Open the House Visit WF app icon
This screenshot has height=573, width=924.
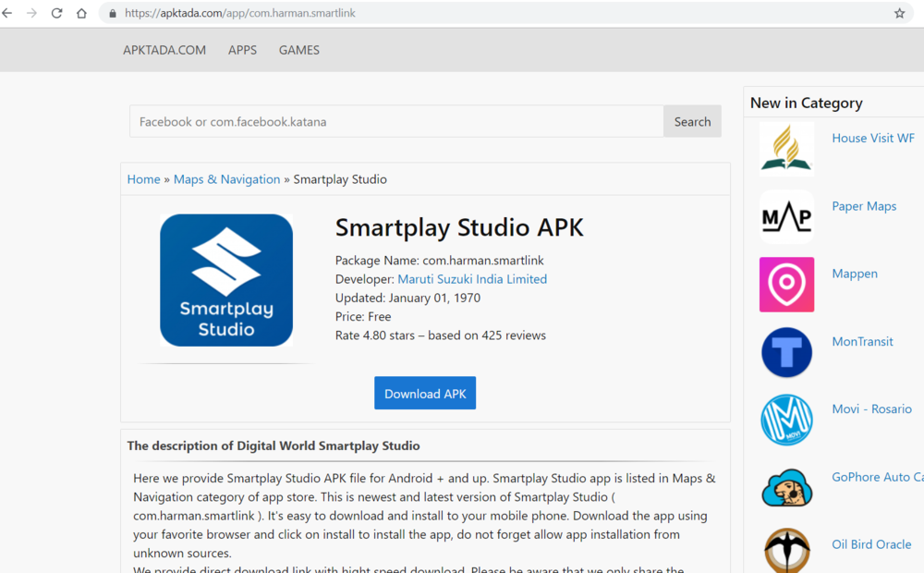(786, 149)
